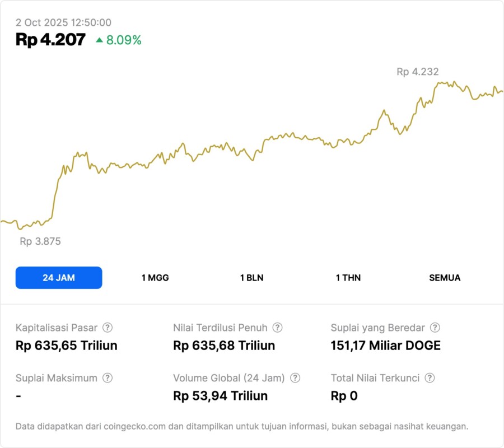Click help icon beside Volume Global (24 Jam)

point(295,378)
